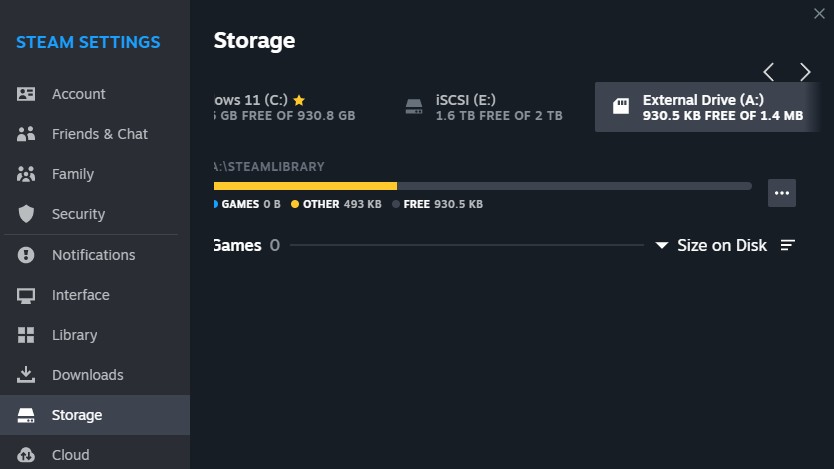Open the Size on Disk sort dropdown
834x469 pixels.
tap(711, 245)
